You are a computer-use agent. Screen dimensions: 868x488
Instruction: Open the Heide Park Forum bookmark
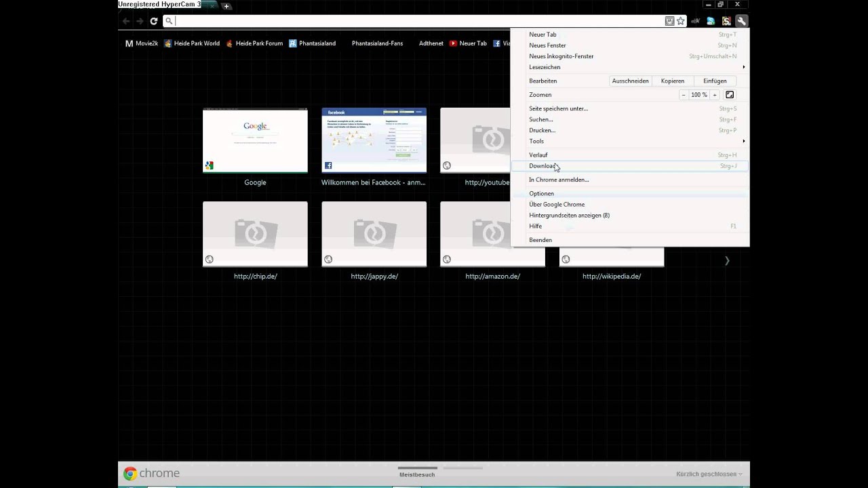click(254, 43)
